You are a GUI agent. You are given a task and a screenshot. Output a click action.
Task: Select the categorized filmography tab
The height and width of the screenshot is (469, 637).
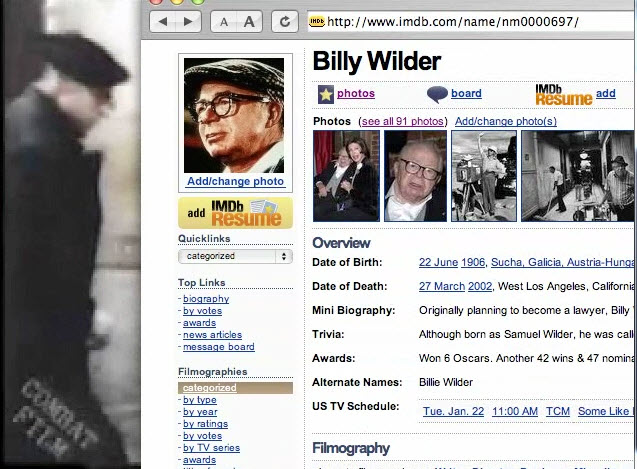coord(235,388)
